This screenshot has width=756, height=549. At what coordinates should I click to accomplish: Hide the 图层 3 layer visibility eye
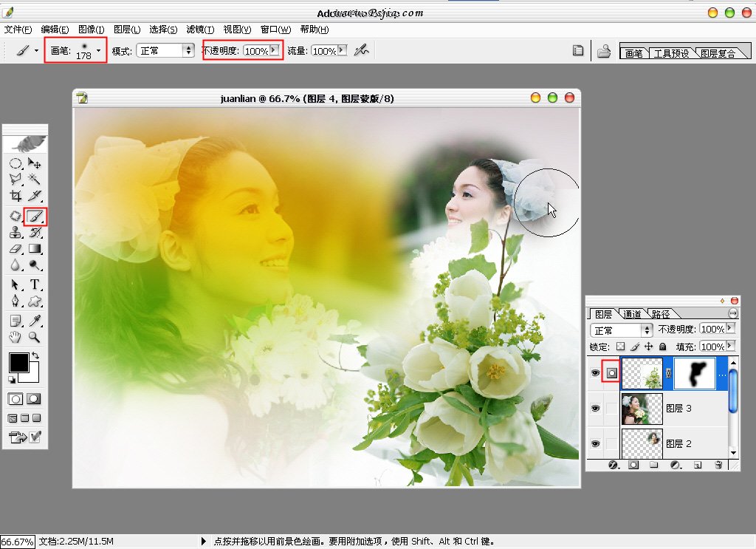click(x=595, y=408)
